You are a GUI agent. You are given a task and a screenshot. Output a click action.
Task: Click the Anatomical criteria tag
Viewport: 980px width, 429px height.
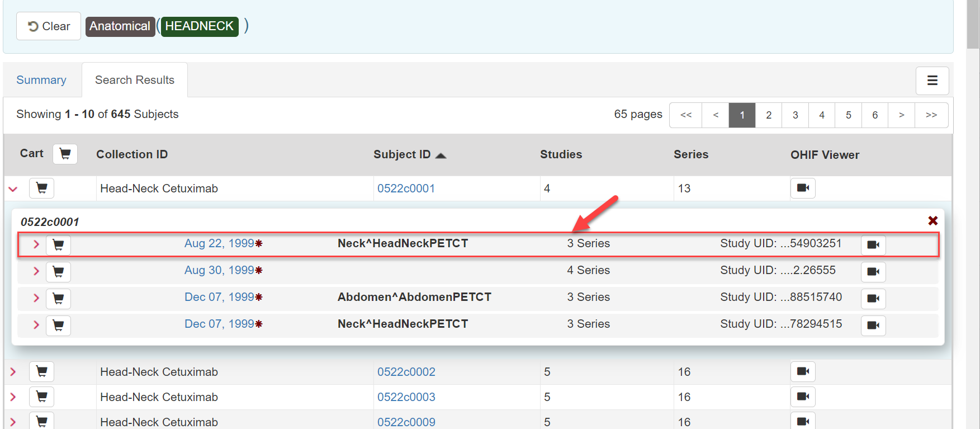click(120, 26)
